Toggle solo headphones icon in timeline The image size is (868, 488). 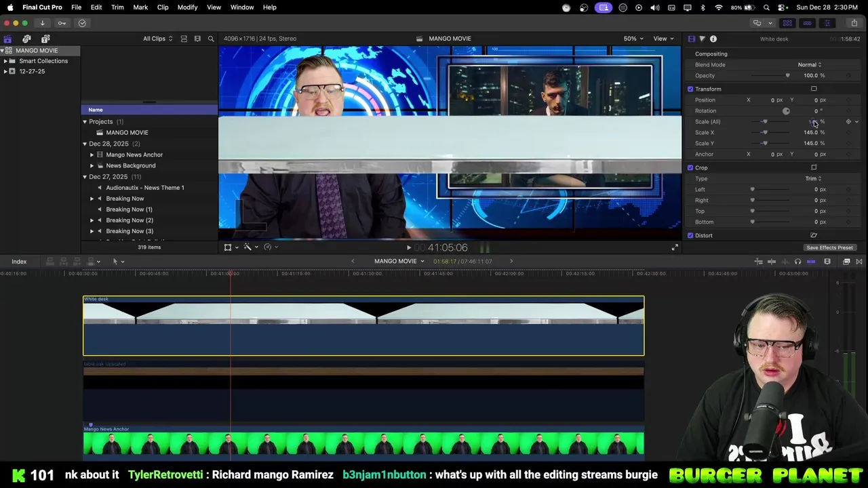798,262
